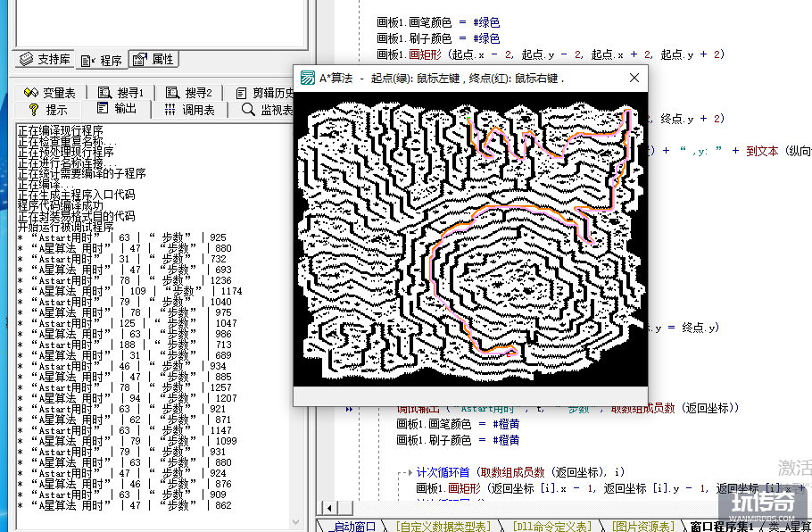Select code line 画板1.画笔颜色 = #橙黄
Screen dimensions: 812x532
pos(458,424)
